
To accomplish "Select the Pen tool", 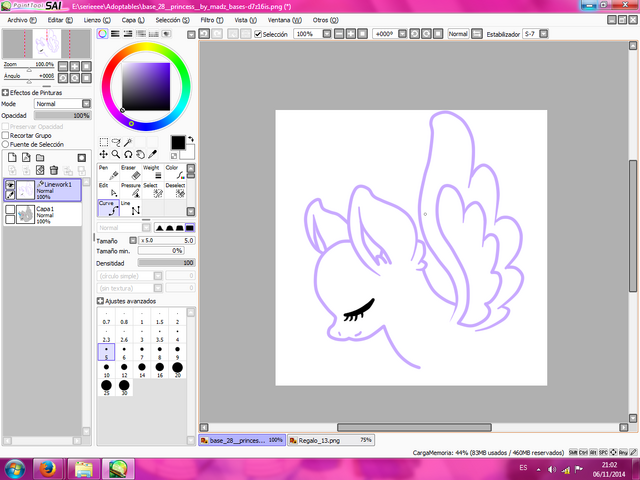I will point(109,172).
